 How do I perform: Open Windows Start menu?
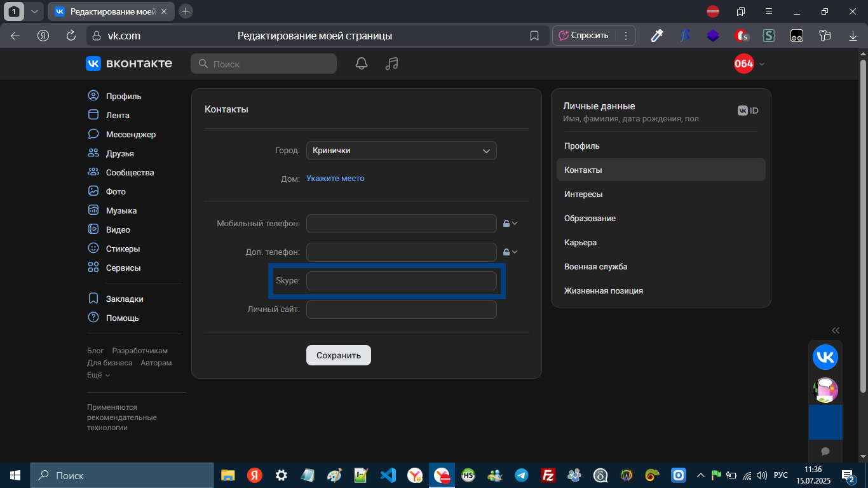[x=15, y=475]
